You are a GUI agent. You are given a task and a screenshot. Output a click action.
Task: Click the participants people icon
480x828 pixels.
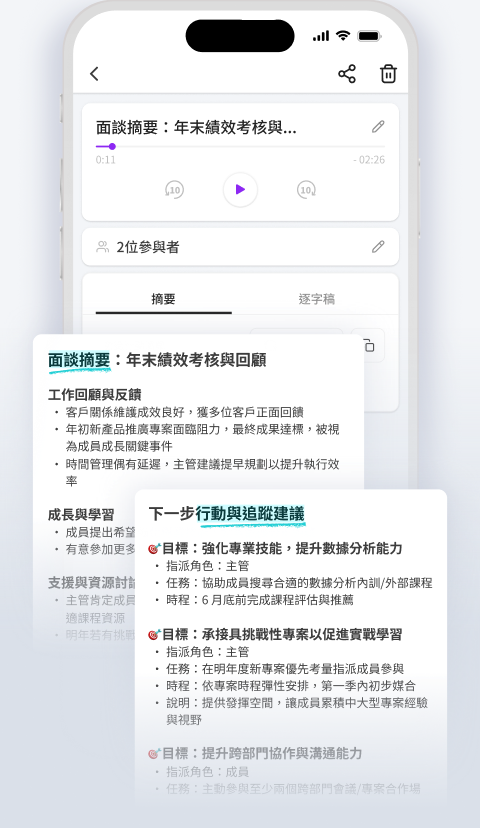coord(102,247)
